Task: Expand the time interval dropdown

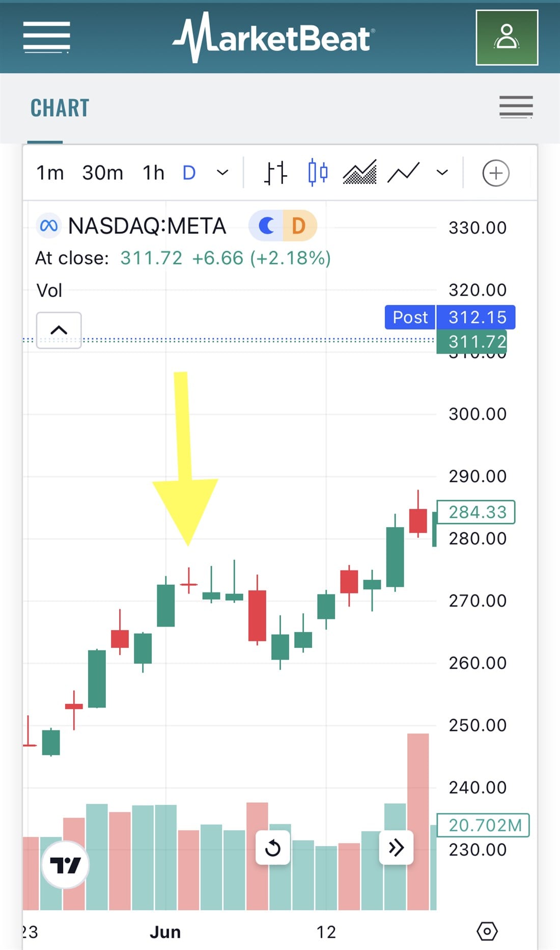Action: pyautogui.click(x=222, y=173)
